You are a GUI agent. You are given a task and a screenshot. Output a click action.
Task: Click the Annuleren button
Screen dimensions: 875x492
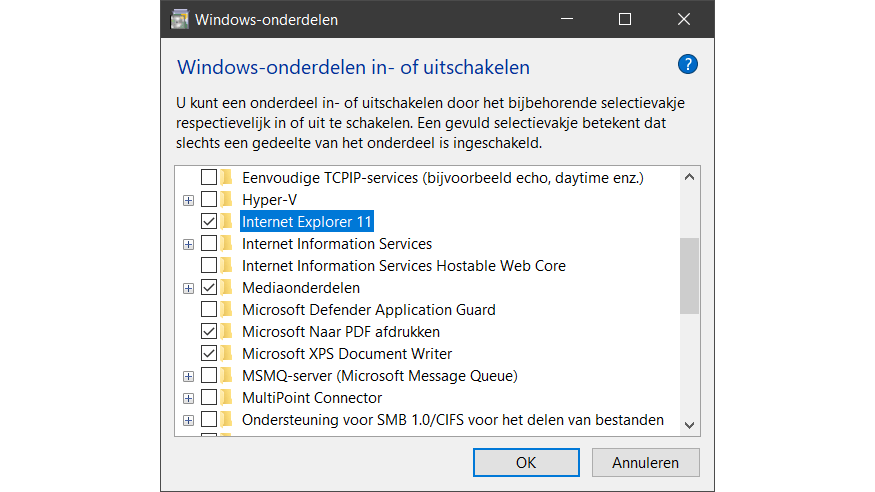(645, 463)
